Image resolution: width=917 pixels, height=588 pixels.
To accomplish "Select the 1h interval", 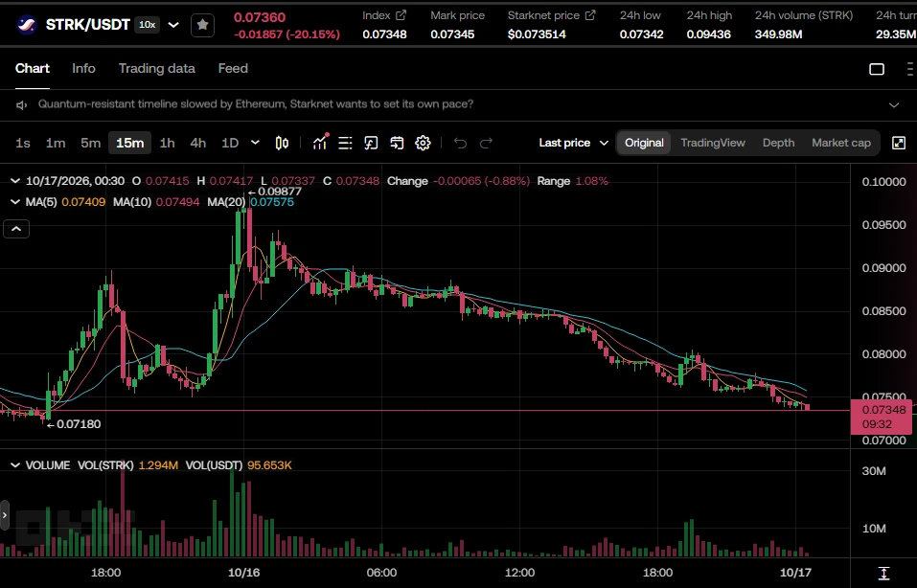I will (168, 143).
